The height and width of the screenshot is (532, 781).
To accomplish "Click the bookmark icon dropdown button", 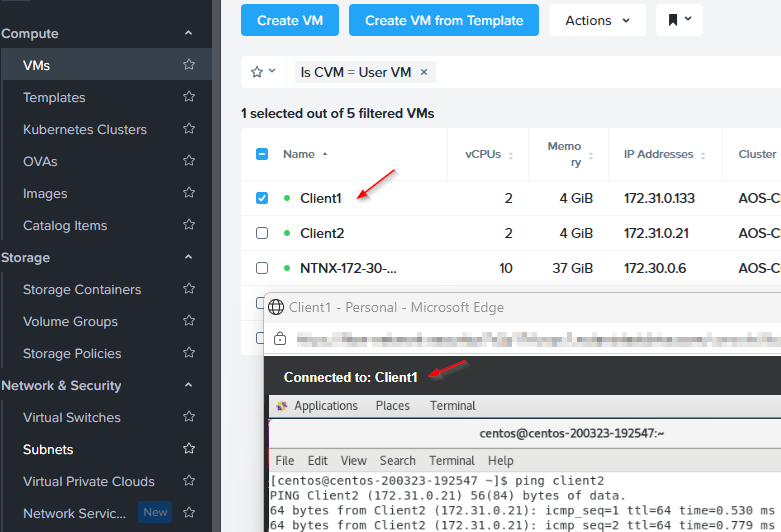I will (x=679, y=20).
